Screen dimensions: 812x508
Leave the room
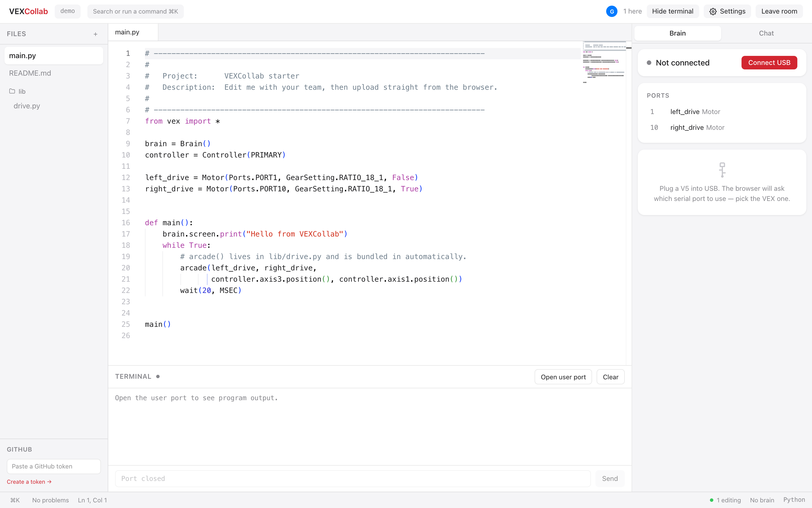[x=779, y=11]
